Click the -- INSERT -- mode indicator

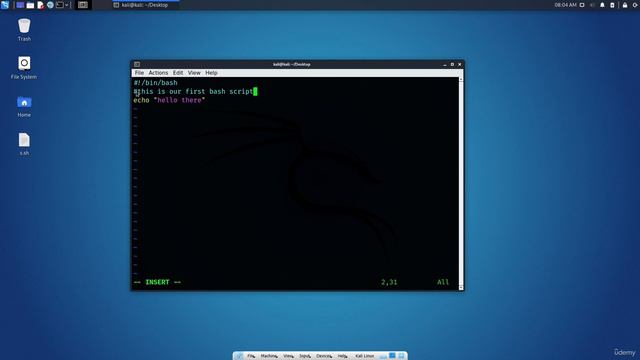[x=157, y=282]
